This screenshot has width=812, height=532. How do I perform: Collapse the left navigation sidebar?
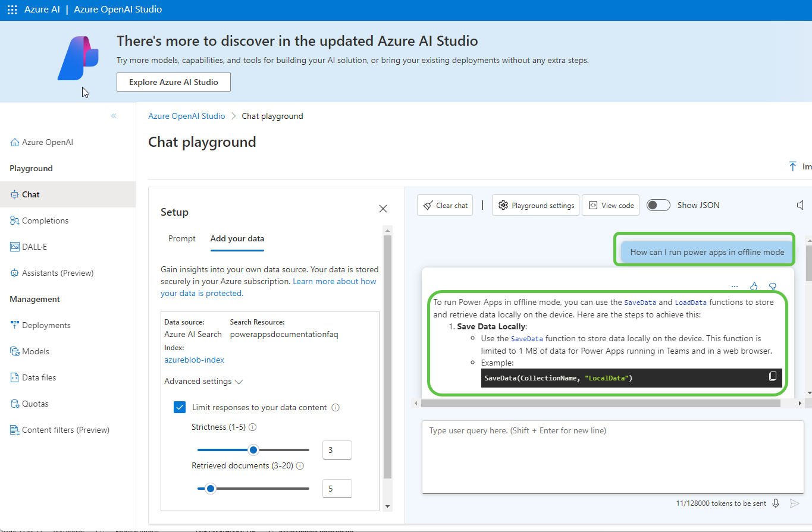click(114, 116)
